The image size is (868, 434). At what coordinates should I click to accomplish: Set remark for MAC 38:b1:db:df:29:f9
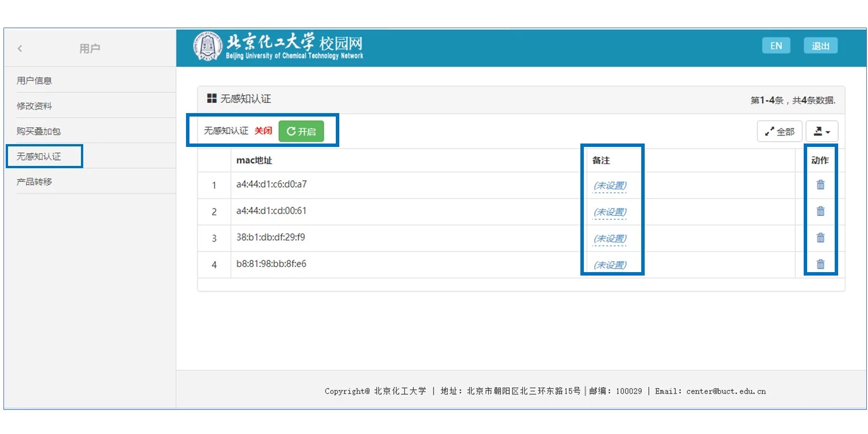pyautogui.click(x=610, y=238)
